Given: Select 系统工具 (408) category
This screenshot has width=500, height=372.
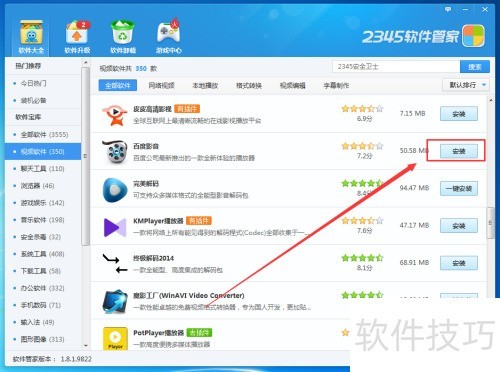Looking at the screenshot, I should 43,254.
